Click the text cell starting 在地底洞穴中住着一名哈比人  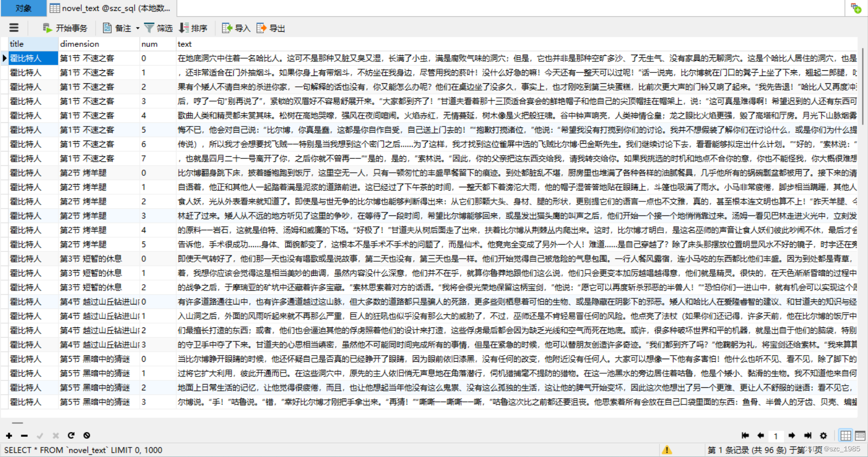click(x=517, y=58)
